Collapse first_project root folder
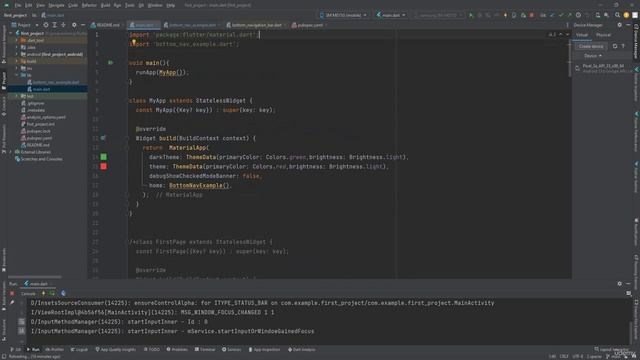This screenshot has width=640, height=360. [x=11, y=33]
